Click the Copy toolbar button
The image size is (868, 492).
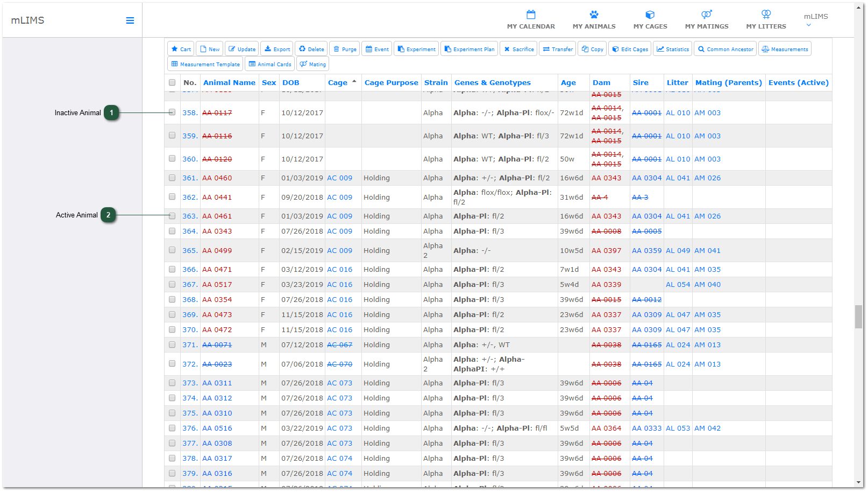pyautogui.click(x=592, y=49)
